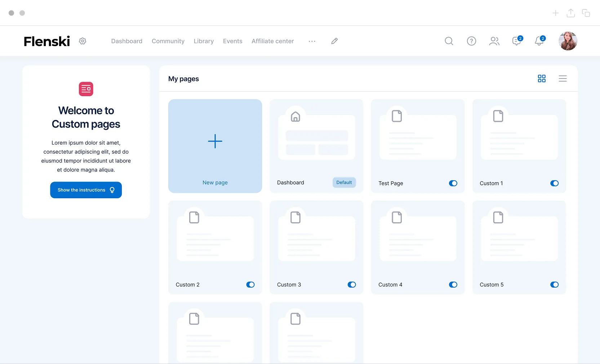
Task: Open the help question mark icon
Action: (471, 41)
